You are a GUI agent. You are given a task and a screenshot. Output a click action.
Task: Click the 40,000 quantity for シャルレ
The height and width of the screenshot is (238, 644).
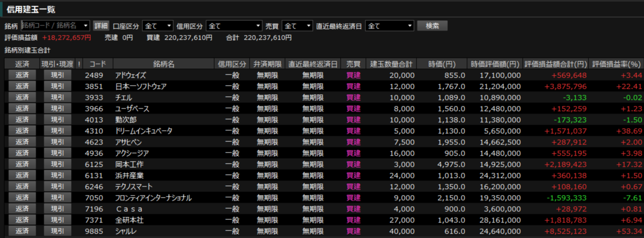[402, 231]
